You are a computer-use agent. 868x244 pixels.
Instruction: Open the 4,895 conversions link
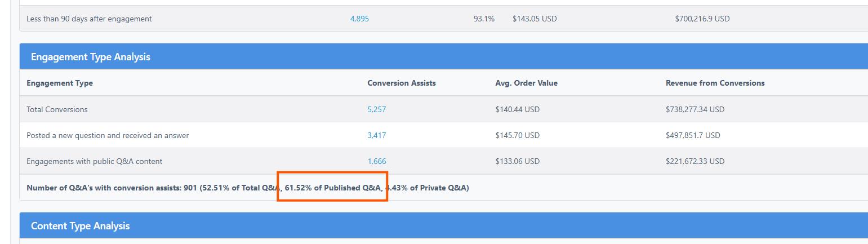(359, 19)
